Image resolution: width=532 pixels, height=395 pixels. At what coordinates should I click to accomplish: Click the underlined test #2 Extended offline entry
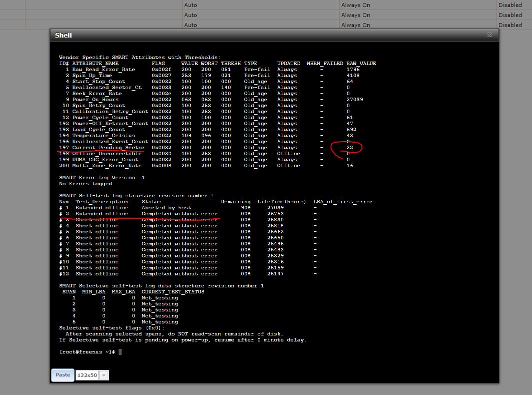tap(102, 214)
